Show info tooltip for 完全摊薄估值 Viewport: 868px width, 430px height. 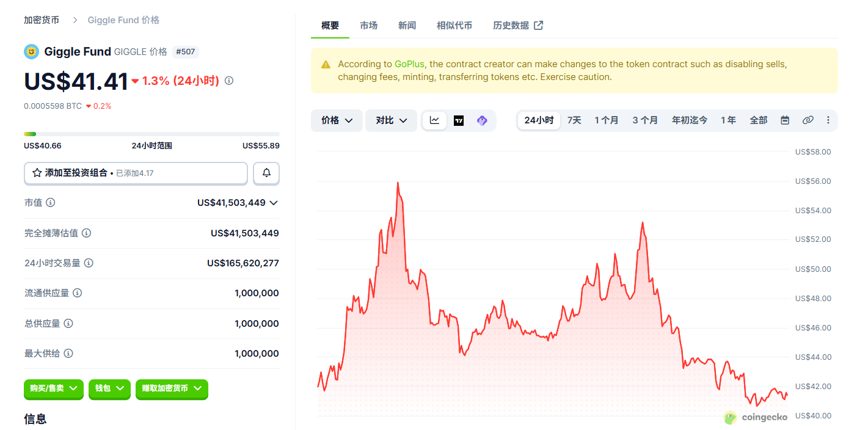[x=87, y=233]
